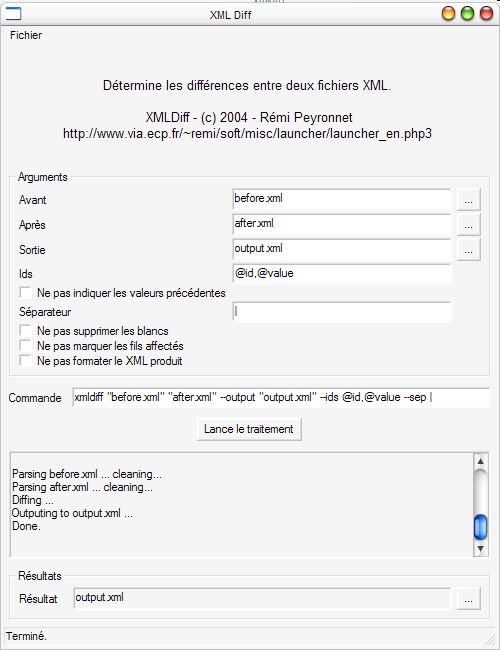Click the log scrollbar down arrow

click(480, 548)
